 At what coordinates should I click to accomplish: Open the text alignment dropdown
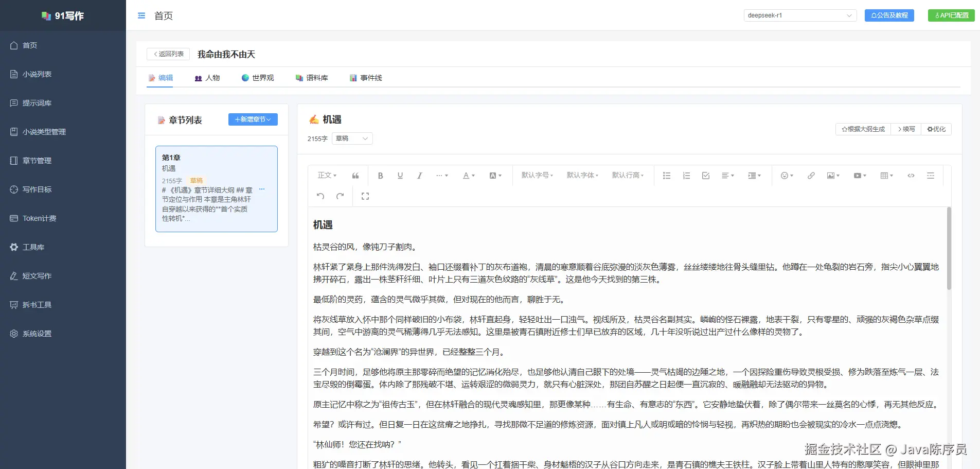click(728, 176)
